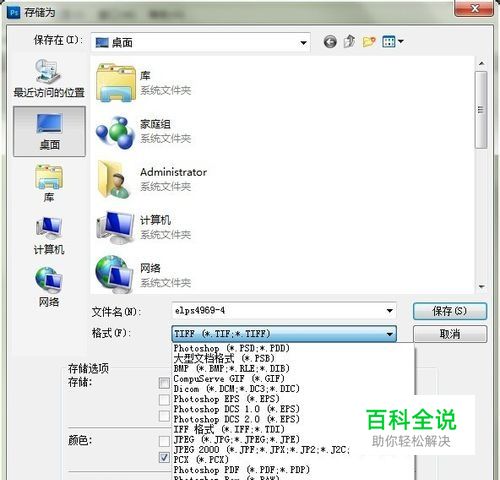Viewport: 500px width, 480px height.
Task: Open 计算机 item in the file list
Action: pos(144,227)
